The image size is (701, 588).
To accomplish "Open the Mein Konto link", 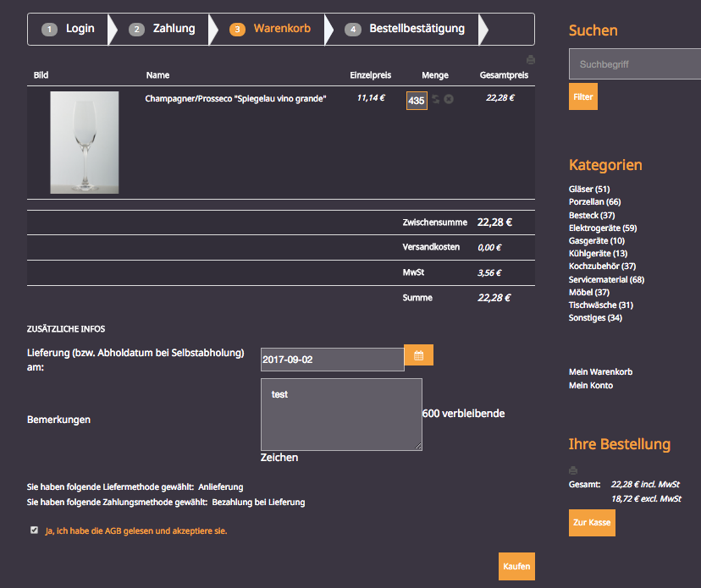I will [x=591, y=386].
